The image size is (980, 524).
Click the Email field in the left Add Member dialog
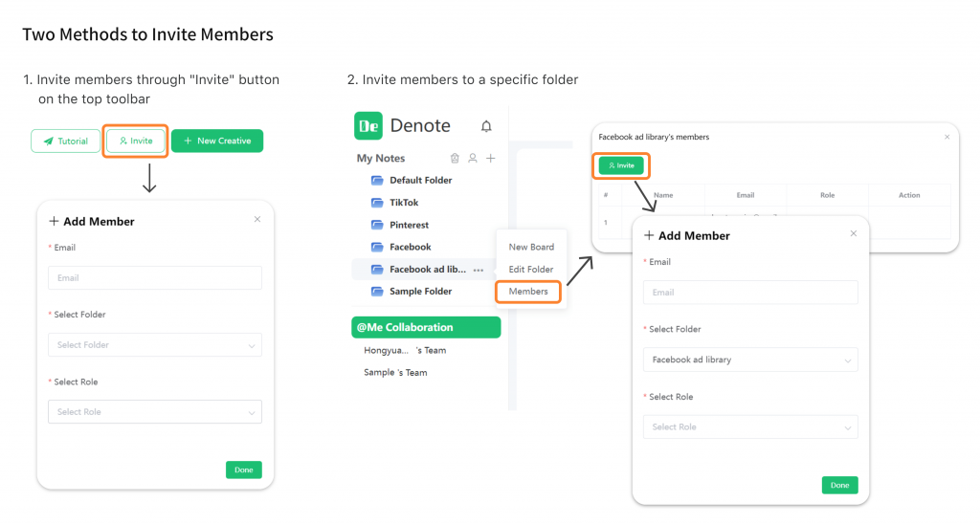point(155,278)
